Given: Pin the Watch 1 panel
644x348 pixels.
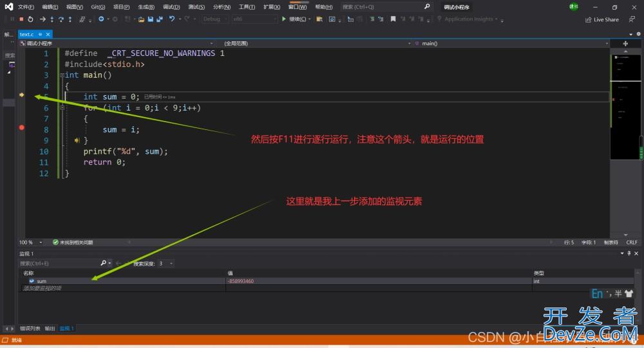Looking at the screenshot, I should [x=629, y=253].
